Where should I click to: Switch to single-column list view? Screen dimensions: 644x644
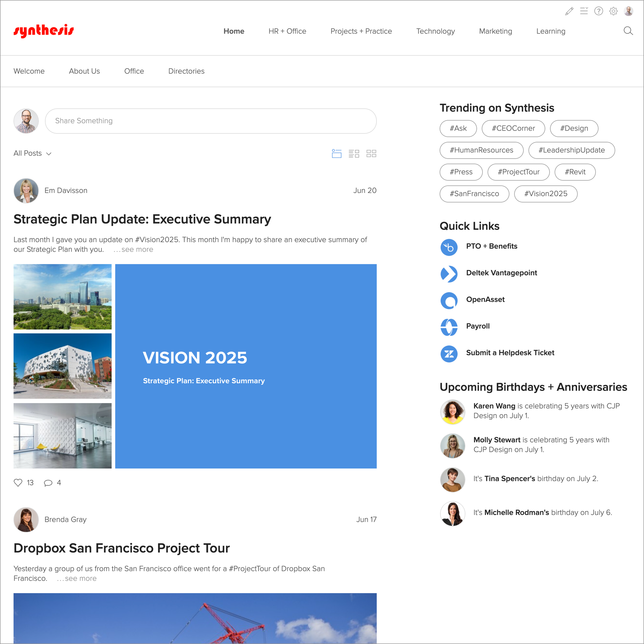click(x=337, y=153)
